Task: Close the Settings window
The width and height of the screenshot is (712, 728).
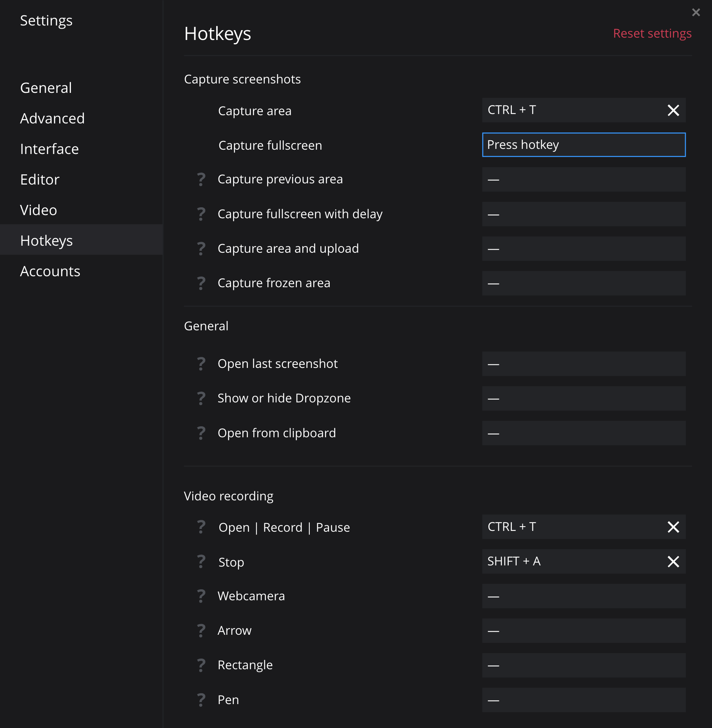Action: click(696, 13)
